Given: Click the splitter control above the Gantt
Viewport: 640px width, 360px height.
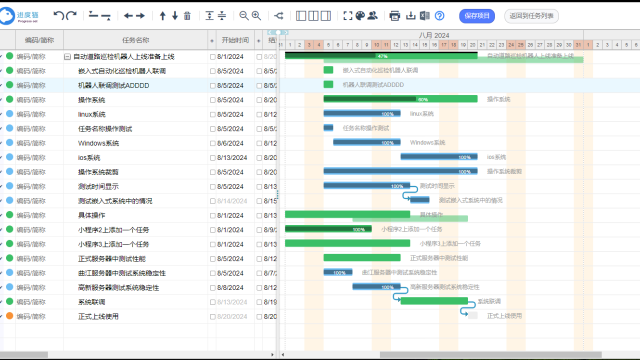Looking at the screenshot, I should 278,32.
